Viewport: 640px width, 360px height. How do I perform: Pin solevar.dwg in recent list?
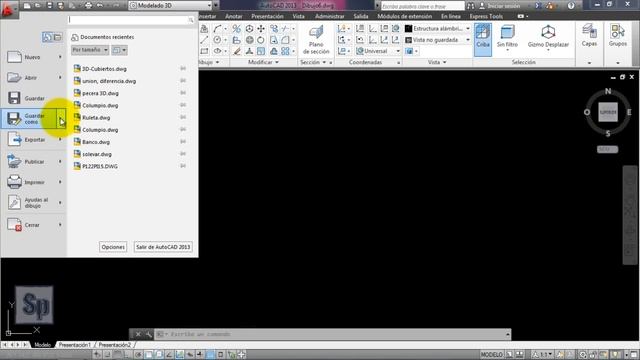point(183,154)
